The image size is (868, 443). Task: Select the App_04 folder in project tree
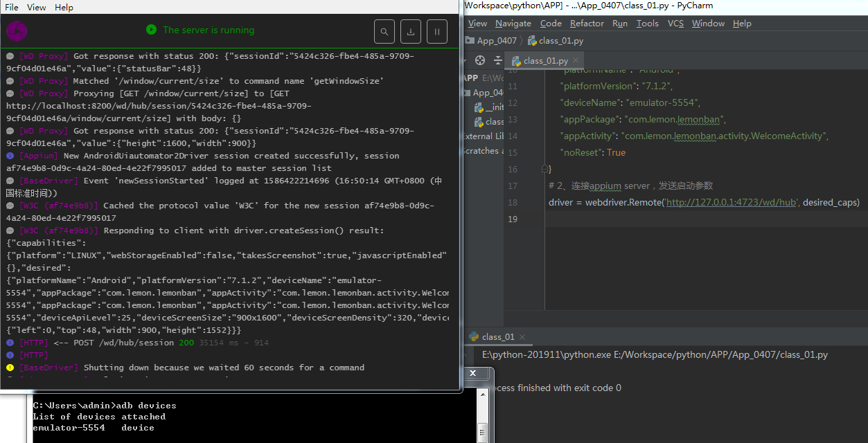(484, 93)
